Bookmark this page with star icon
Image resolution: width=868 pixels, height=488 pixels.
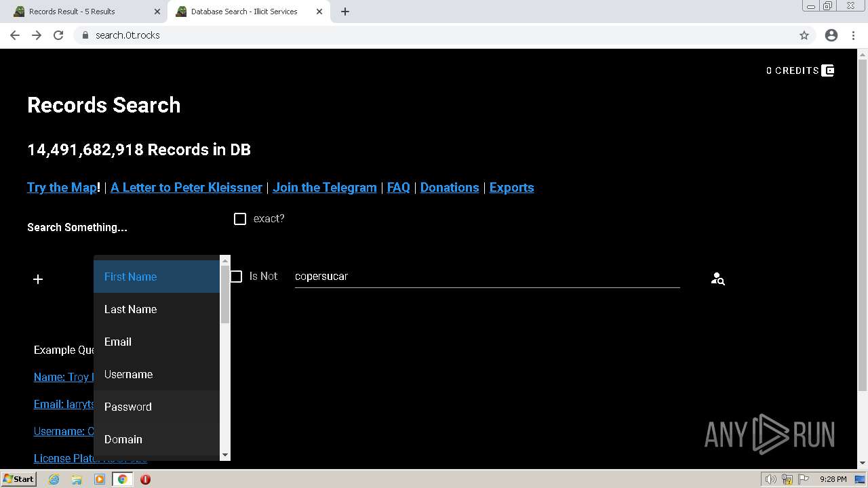pyautogui.click(x=804, y=35)
